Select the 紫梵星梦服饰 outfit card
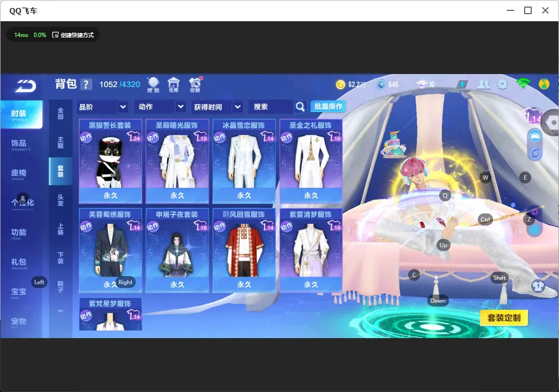 pyautogui.click(x=110, y=314)
